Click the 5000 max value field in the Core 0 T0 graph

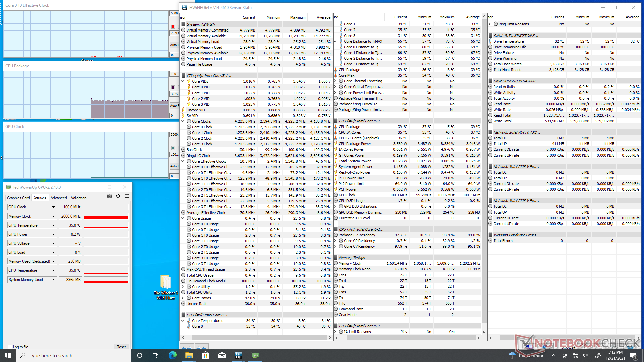pyautogui.click(x=174, y=13)
